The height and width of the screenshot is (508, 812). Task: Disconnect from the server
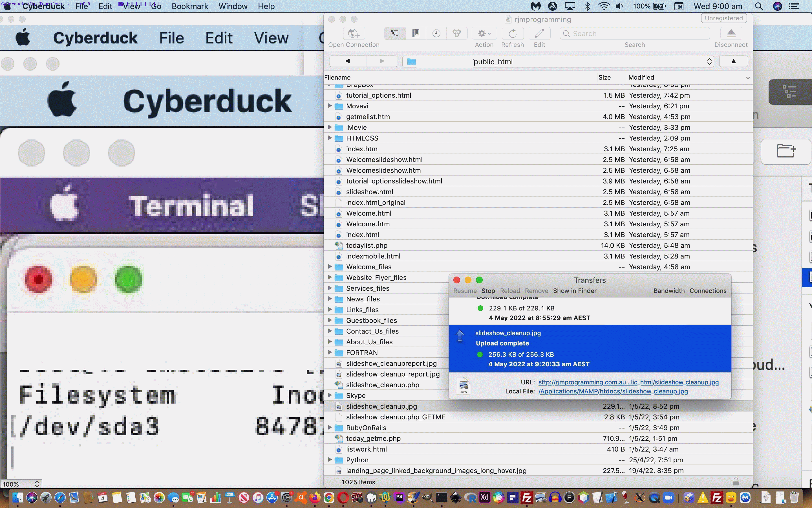731,33
